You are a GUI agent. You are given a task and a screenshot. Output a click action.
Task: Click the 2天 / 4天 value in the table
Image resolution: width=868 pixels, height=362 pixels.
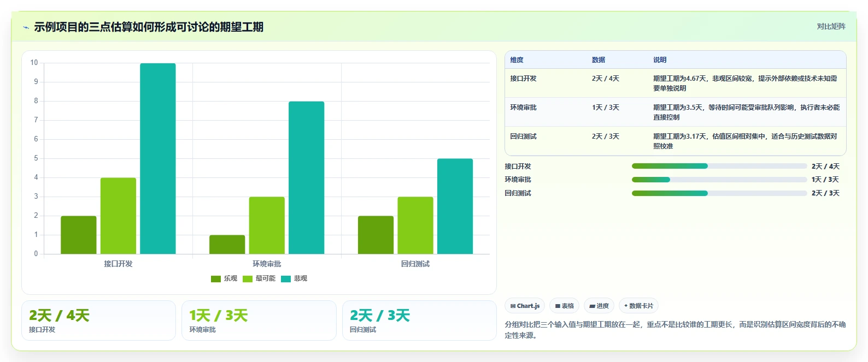point(606,79)
